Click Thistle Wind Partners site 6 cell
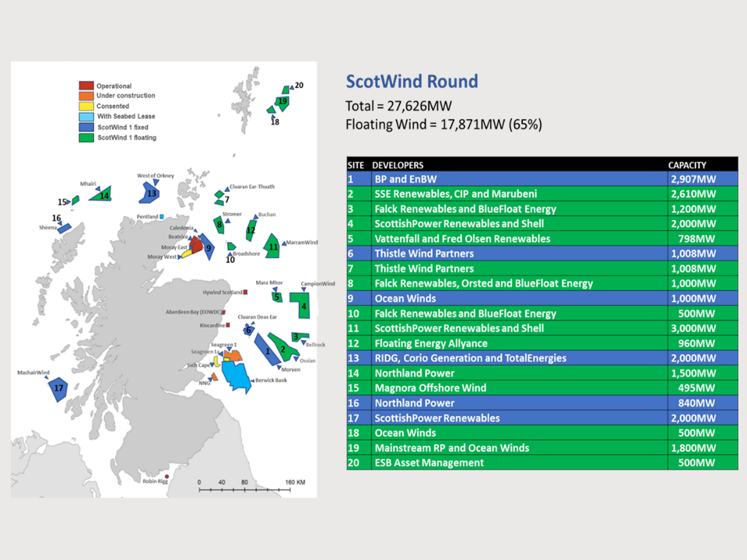 pyautogui.click(x=519, y=254)
